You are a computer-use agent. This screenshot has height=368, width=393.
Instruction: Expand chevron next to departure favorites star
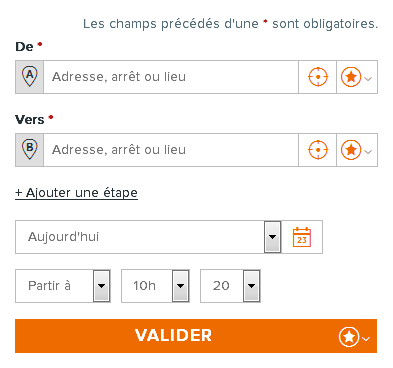pyautogui.click(x=368, y=79)
